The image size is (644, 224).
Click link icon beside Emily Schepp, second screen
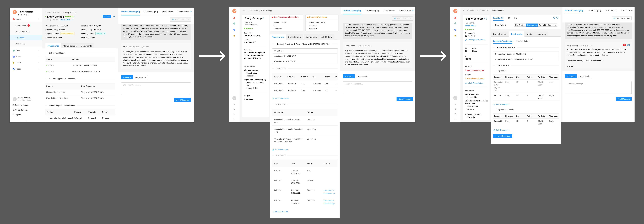coord(263,18)
